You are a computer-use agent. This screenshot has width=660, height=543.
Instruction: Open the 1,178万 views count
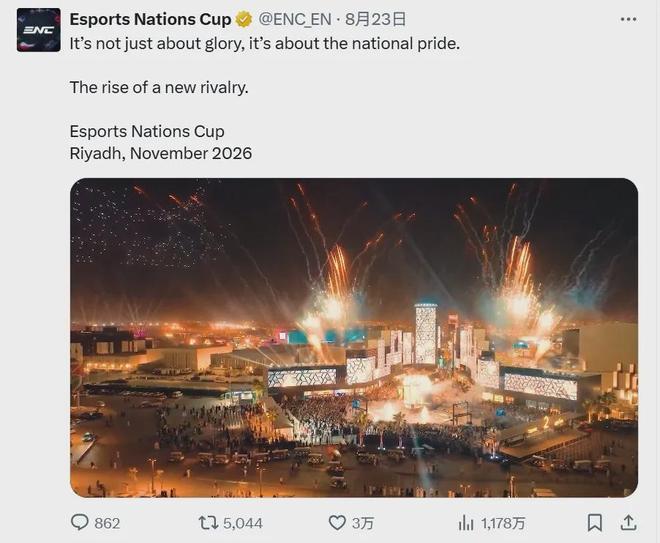503,523
